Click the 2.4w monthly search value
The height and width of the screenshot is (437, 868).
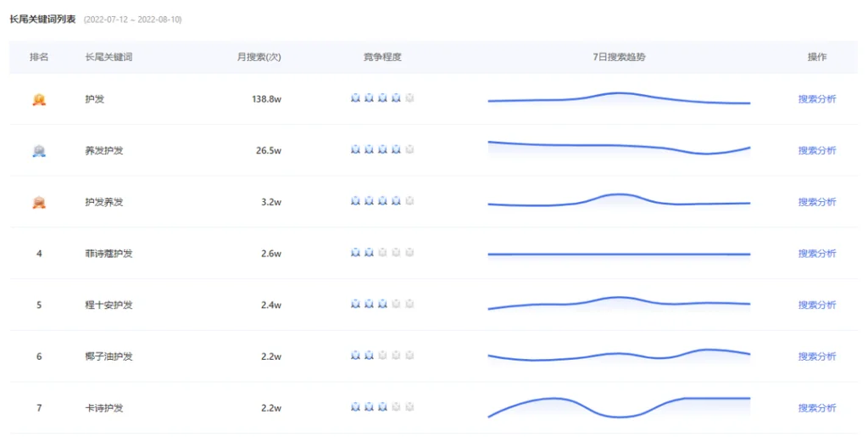pos(271,305)
